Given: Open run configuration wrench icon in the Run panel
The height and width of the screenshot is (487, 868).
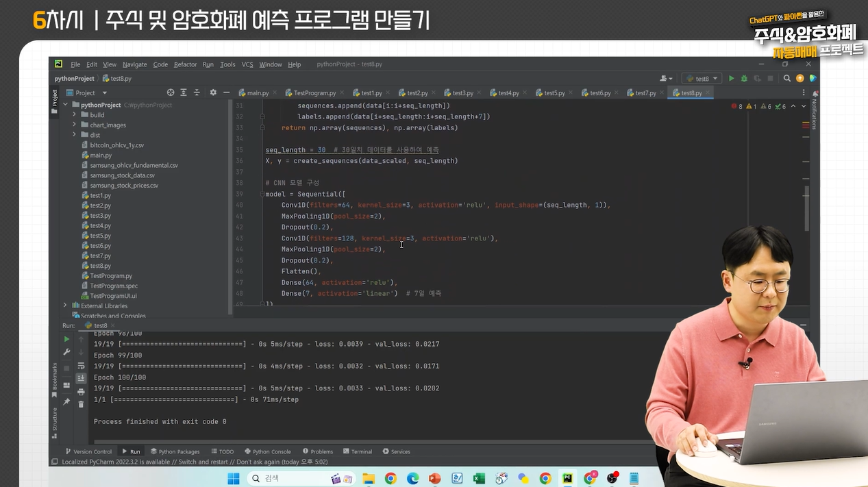Looking at the screenshot, I should (x=66, y=352).
